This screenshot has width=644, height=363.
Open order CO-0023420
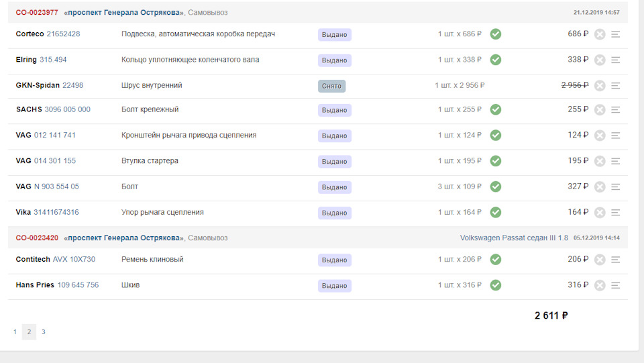coord(37,238)
